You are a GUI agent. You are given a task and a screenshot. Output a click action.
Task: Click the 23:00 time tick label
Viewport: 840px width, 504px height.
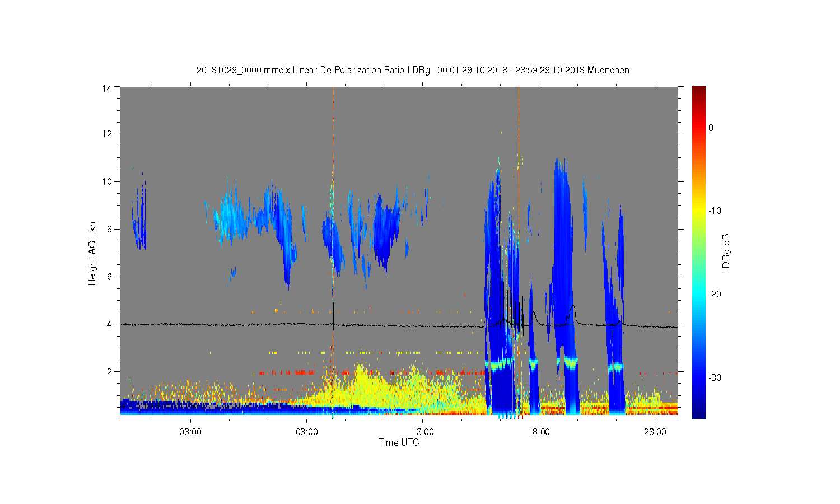[655, 432]
